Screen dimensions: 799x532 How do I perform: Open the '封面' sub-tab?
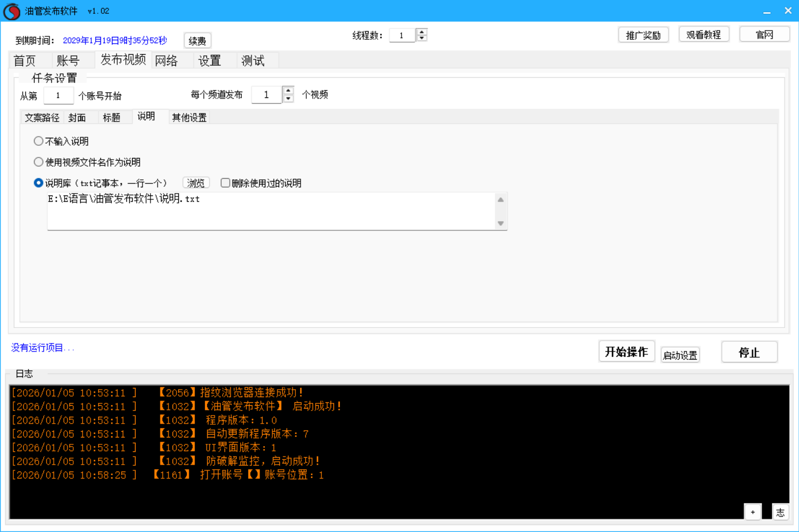pos(77,118)
